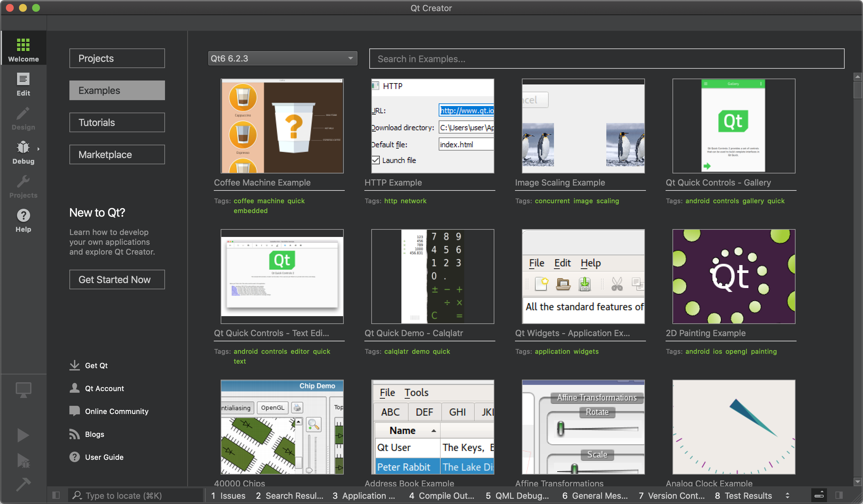Click the Search in Examples field
The image size is (863, 504).
click(x=607, y=59)
